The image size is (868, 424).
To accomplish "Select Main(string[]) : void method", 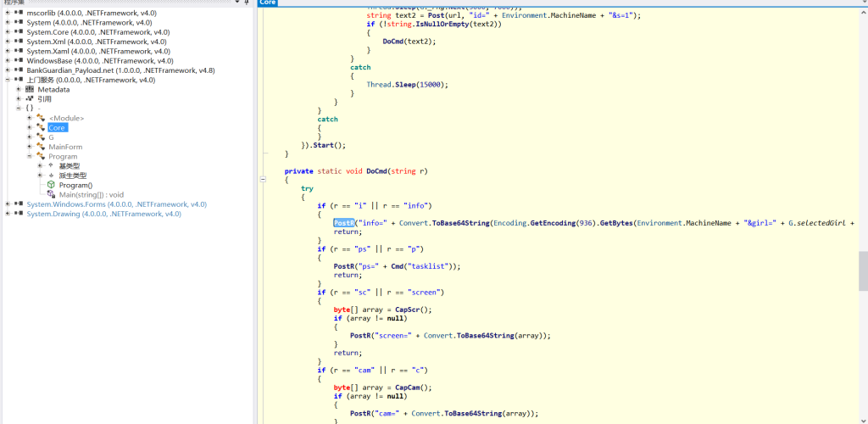I will click(92, 194).
